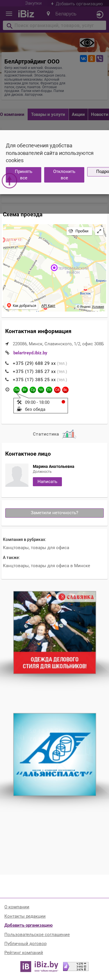Viewport: 109px width, 980px height.
Task: Open the belartreyd.ibiz.by link
Action: click(x=31, y=353)
